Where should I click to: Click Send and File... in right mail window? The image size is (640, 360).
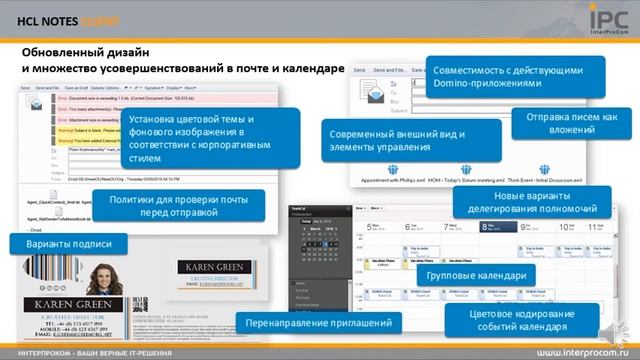(389, 70)
